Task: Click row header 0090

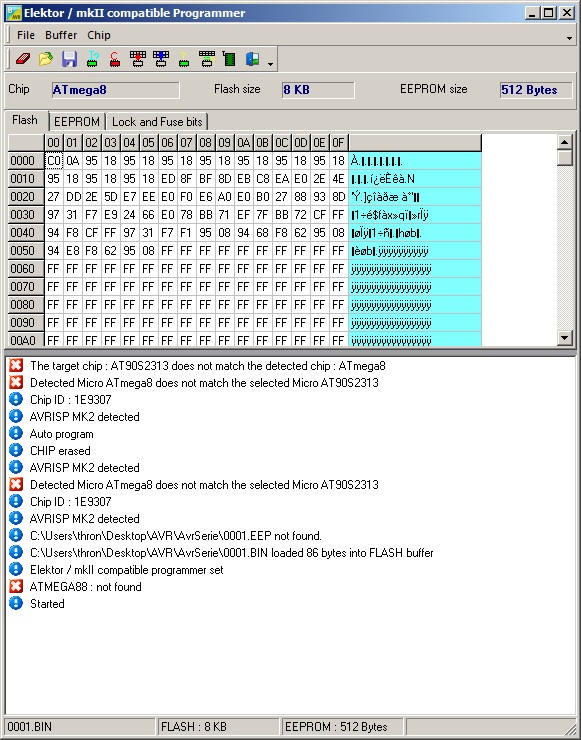Action: point(26,322)
